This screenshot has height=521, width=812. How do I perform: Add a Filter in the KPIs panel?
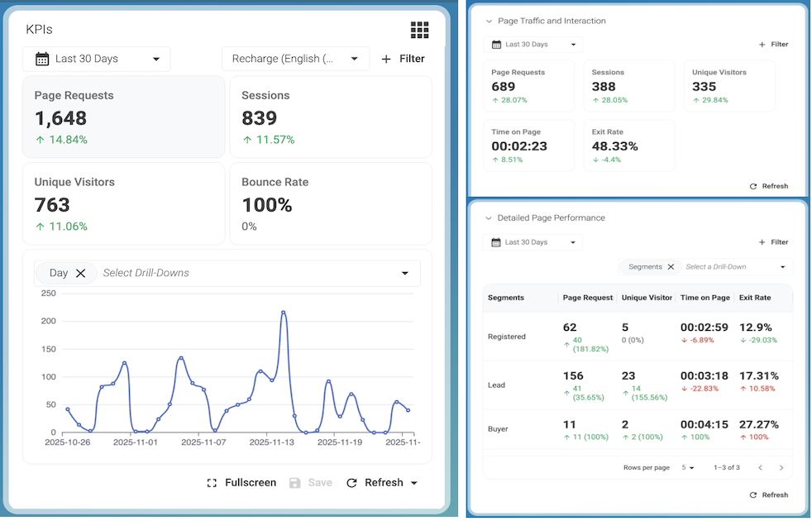pos(403,59)
